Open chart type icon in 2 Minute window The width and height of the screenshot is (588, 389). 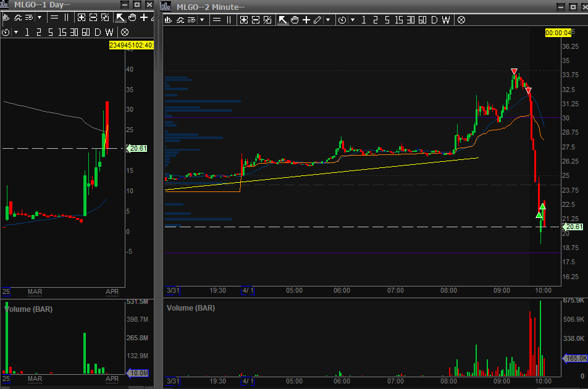coord(169,20)
